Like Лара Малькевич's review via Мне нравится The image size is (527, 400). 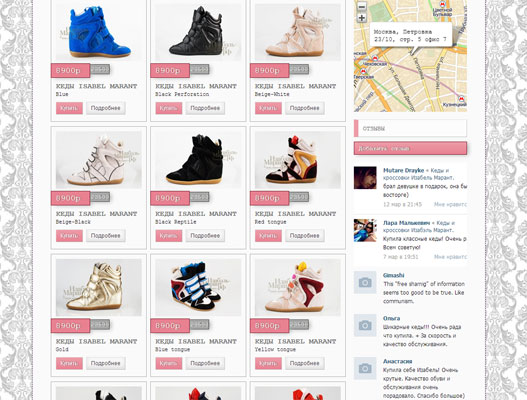pos(450,257)
